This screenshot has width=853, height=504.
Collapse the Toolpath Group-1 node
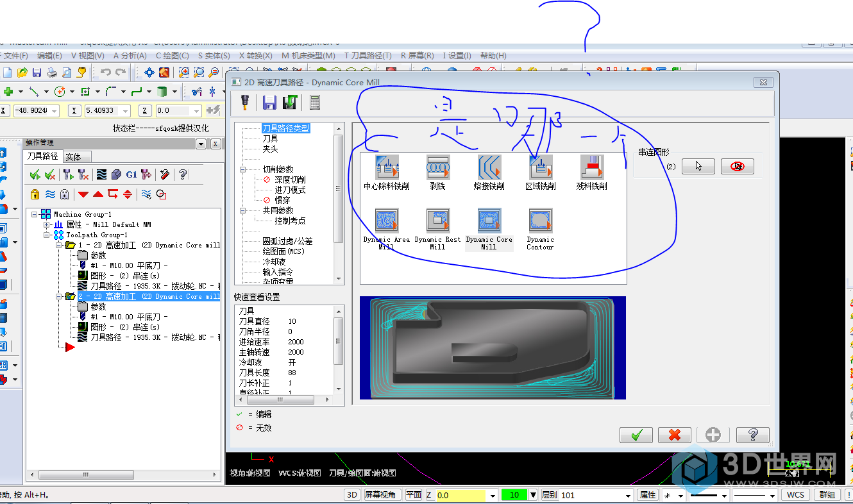[46, 235]
